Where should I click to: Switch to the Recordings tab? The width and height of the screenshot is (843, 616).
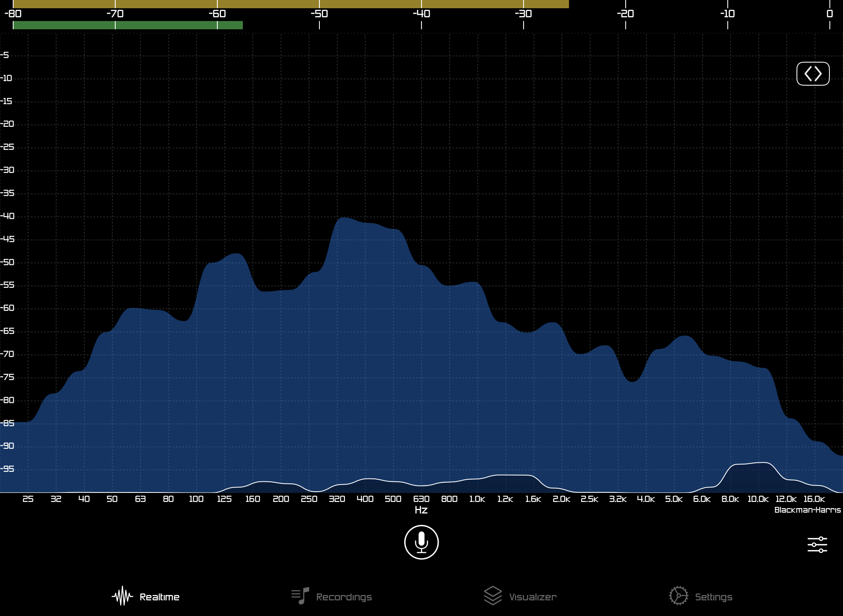coord(331,596)
